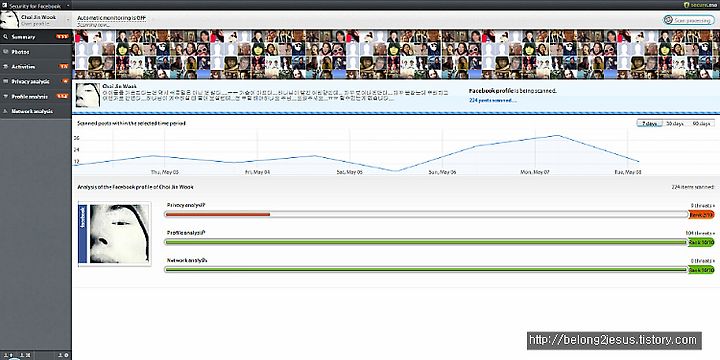Viewport: 720px width, 360px height.
Task: Expand the Security for Facebook title dropdown
Action: [x=68, y=6]
